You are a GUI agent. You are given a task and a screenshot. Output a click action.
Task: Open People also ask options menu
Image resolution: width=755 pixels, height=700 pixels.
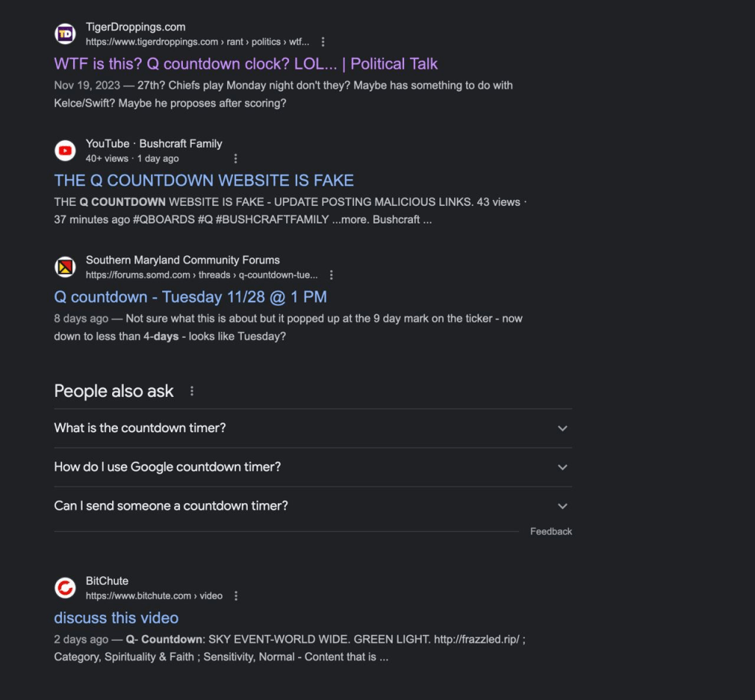click(192, 391)
